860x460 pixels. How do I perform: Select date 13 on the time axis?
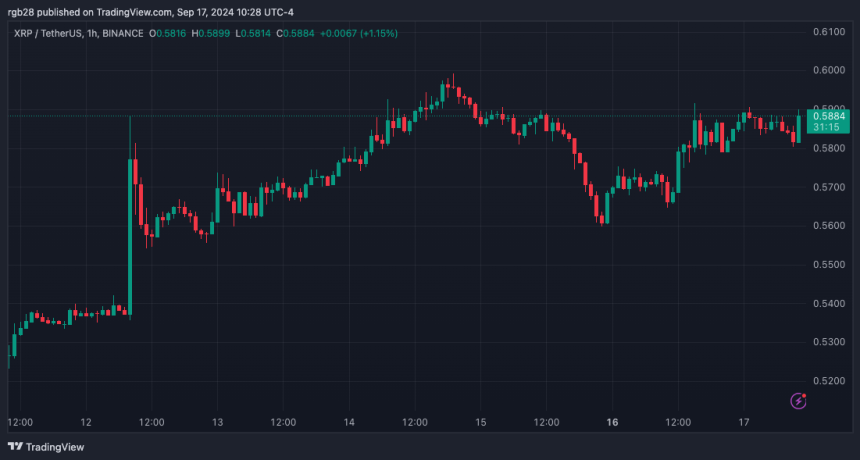tap(218, 422)
